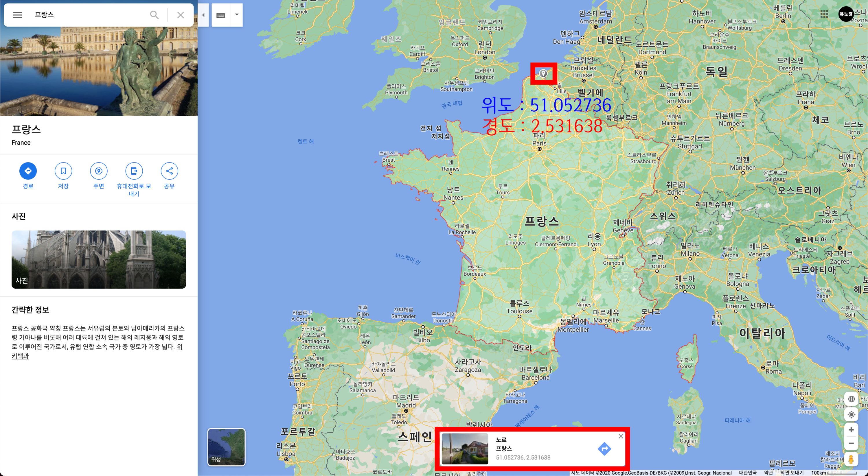The width and height of the screenshot is (868, 476).
Task: Collapse the side panel with arrow
Action: coord(203,15)
